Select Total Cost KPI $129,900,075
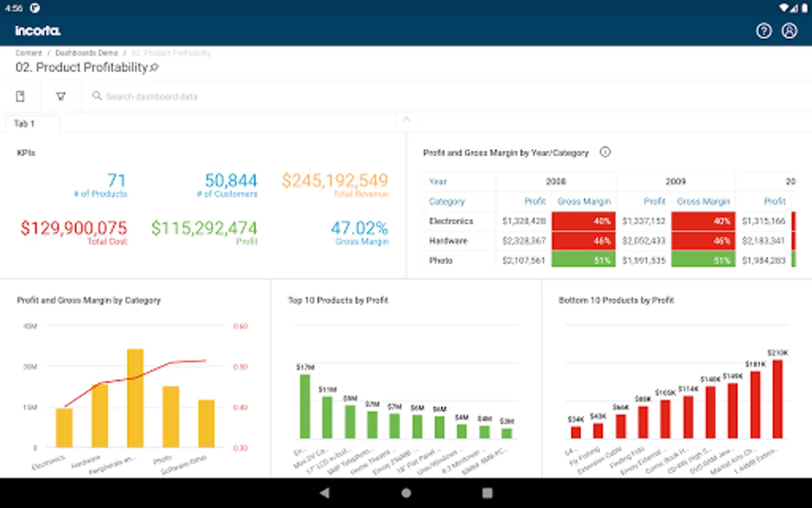 coord(74,228)
